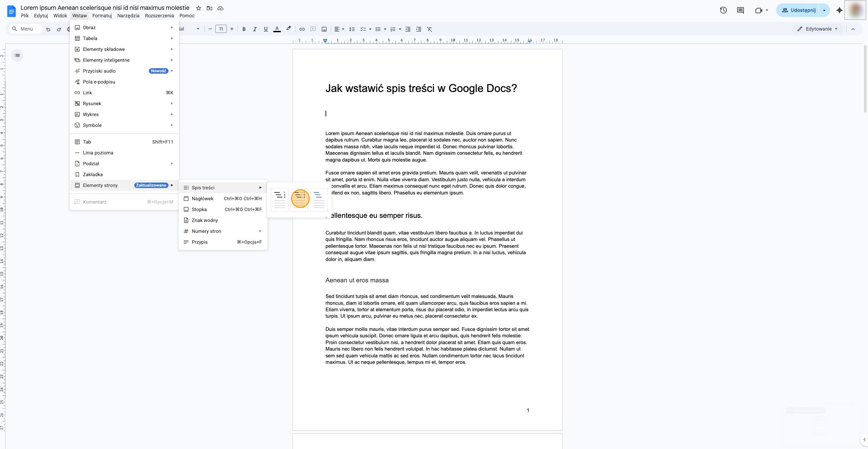Screen dimensions: 868x449
Task: Open the numbered list dropdown arrow
Action: click(400, 29)
